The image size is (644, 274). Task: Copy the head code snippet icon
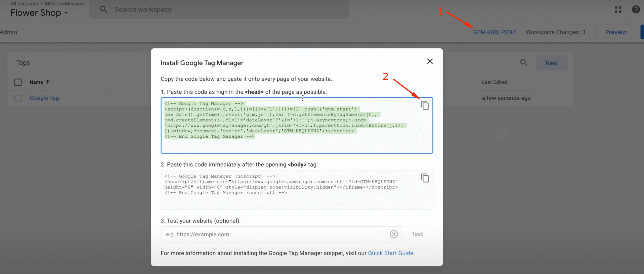[425, 105]
